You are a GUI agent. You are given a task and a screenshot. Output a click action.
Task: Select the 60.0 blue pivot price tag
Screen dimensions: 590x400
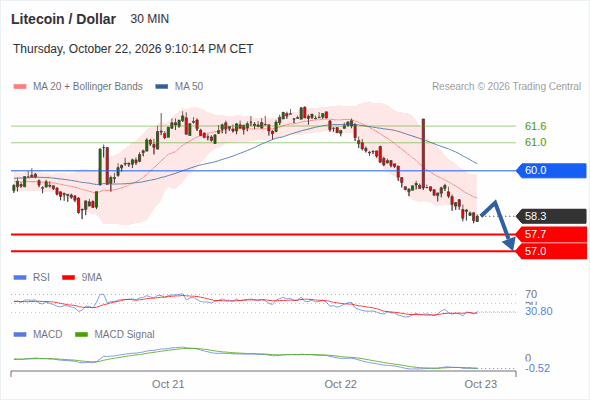[x=550, y=170]
